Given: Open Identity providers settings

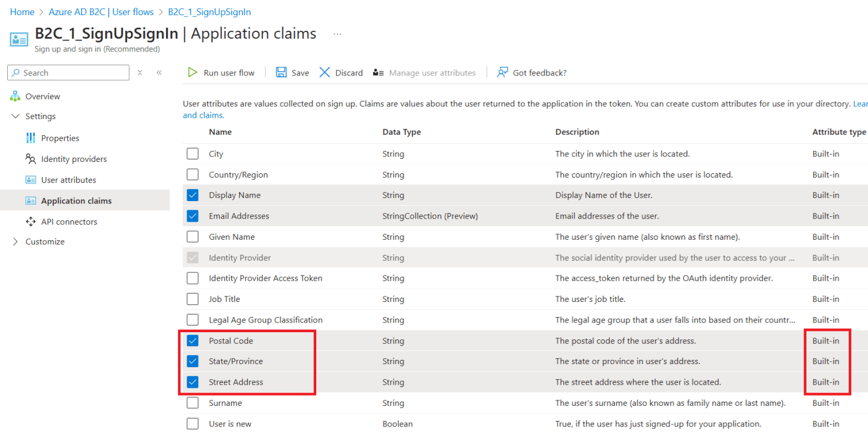Looking at the screenshot, I should [74, 158].
